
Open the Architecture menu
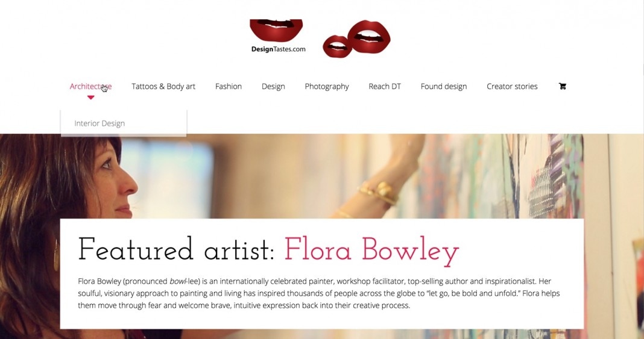click(90, 86)
